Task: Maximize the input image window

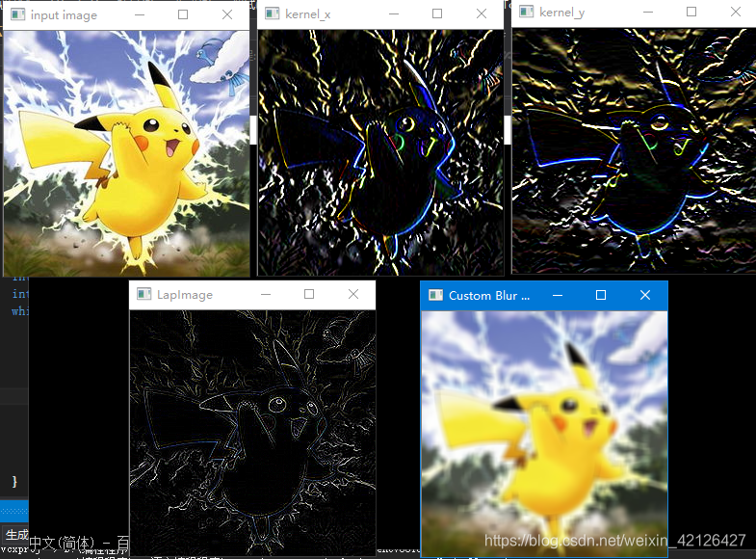Action: pos(183,14)
